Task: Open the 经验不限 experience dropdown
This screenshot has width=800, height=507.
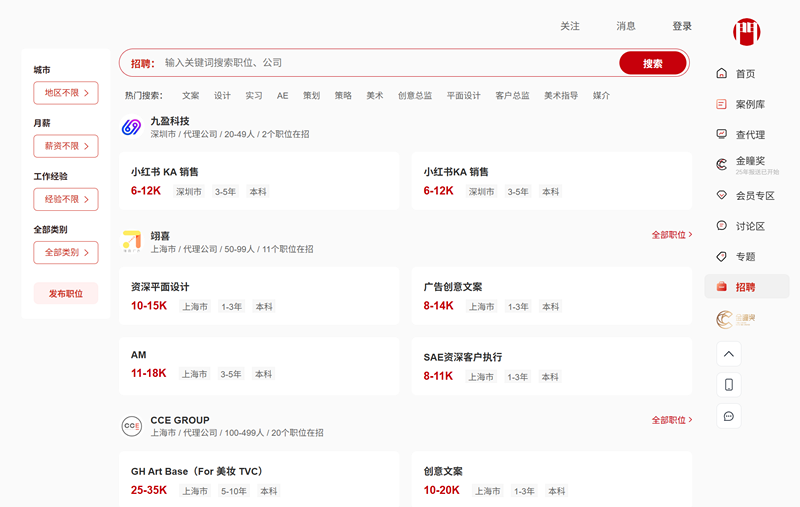Action: (66, 199)
